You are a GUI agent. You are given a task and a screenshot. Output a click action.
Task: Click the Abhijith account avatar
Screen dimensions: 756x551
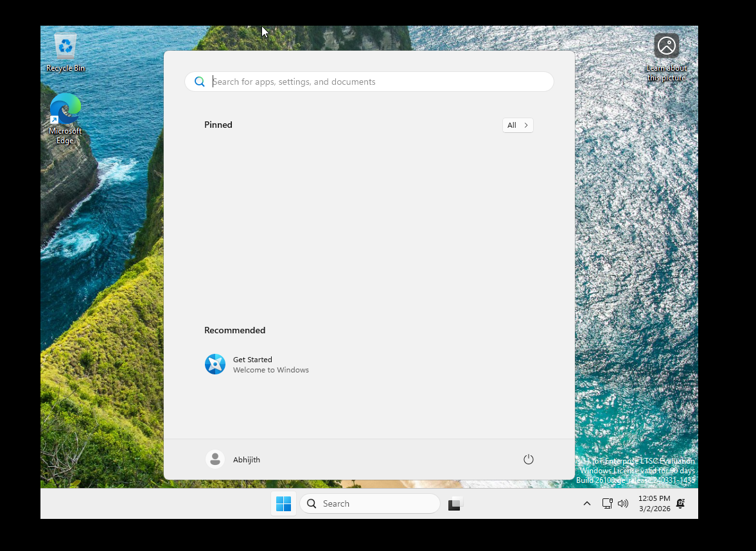215,459
